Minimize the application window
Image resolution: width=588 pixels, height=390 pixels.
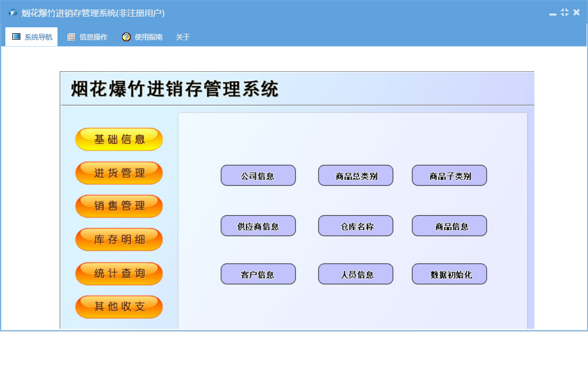click(x=553, y=13)
